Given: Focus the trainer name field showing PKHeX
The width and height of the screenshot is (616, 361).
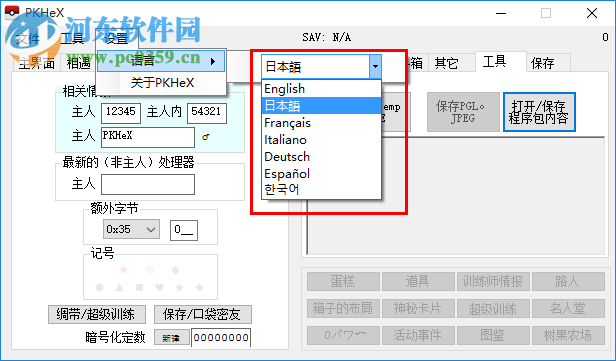Looking at the screenshot, I should pos(148,137).
